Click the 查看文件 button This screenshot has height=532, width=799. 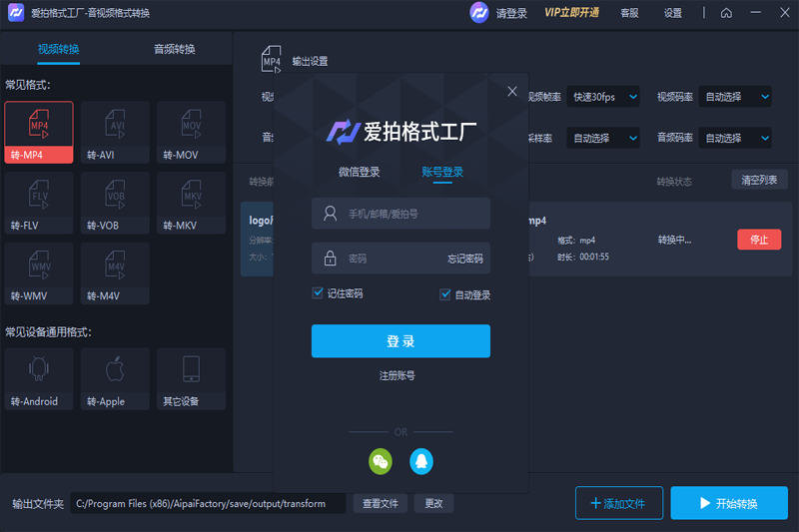(381, 503)
